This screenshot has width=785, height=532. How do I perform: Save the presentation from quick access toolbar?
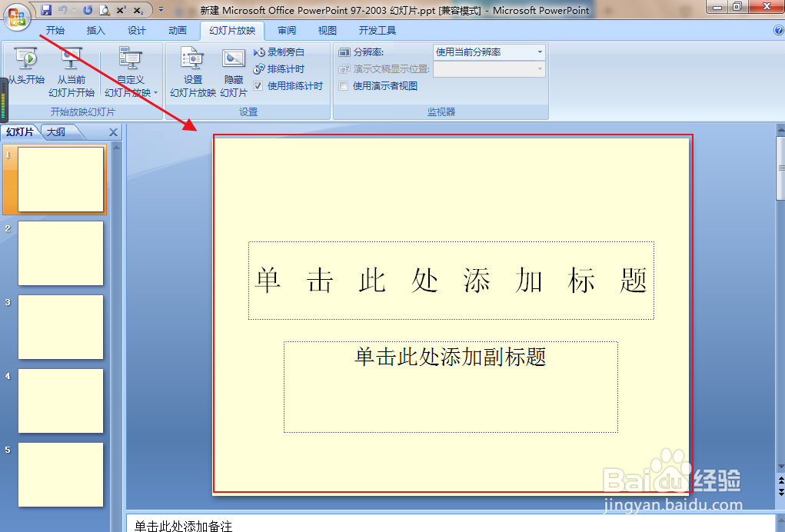coord(46,9)
